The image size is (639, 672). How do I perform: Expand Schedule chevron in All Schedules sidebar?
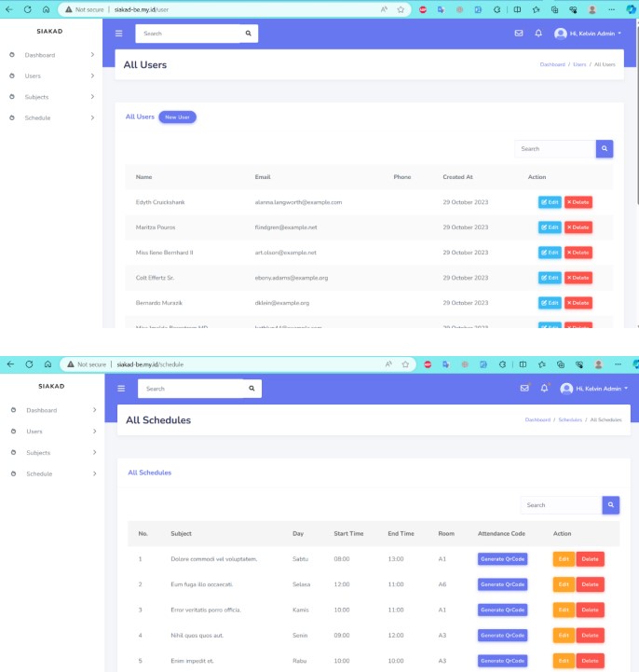[95, 473]
